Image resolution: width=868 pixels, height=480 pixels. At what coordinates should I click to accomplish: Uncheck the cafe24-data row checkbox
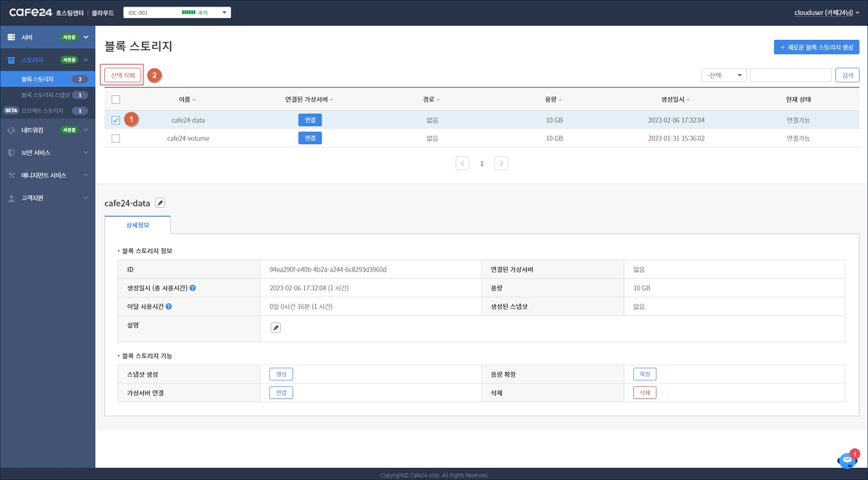click(116, 120)
